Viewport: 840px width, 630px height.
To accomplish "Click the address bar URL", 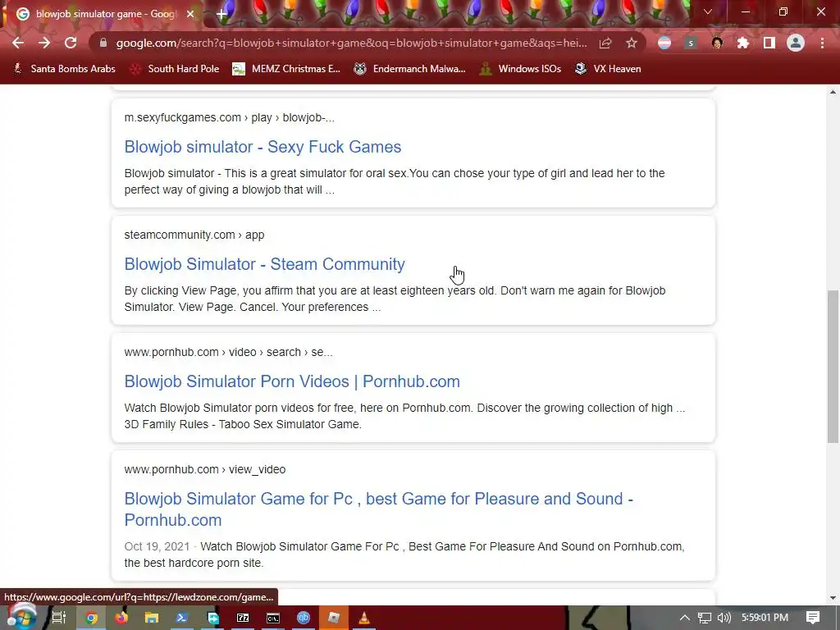I will coord(351,43).
